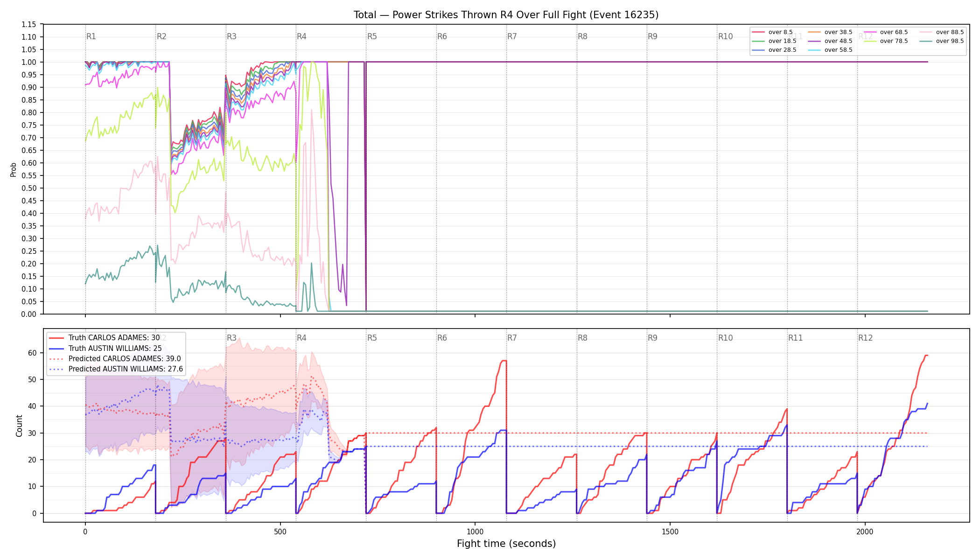Click the 'over 8.5' legend entry
Screen dimensions: 980x560
(x=772, y=32)
